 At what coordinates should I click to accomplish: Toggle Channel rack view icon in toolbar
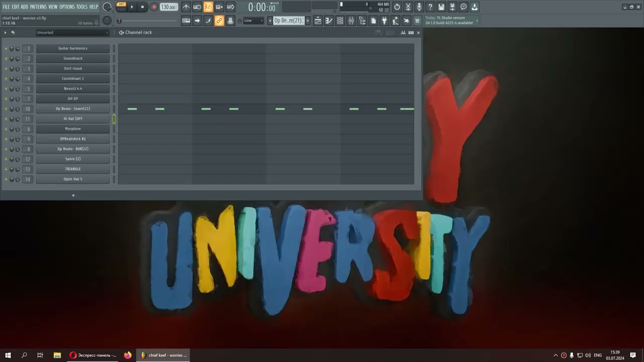pos(340,21)
